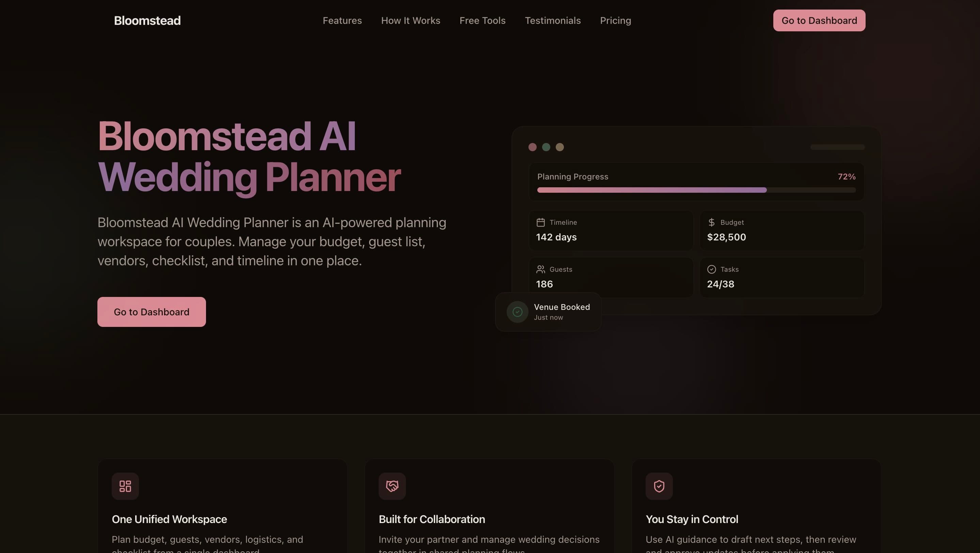The width and height of the screenshot is (980, 553).
Task: Click the green window dot in the mockup
Action: 546,147
